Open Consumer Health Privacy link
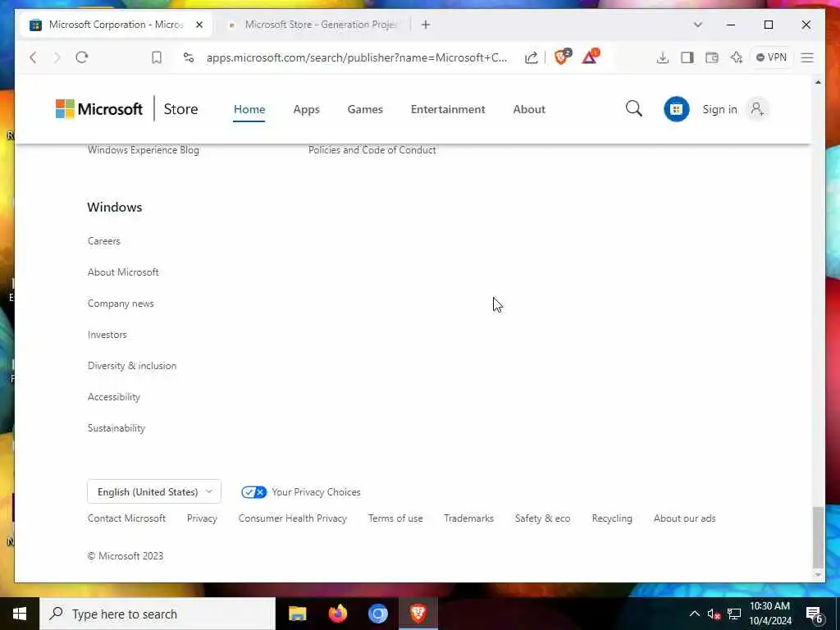The width and height of the screenshot is (840, 630). pyautogui.click(x=293, y=518)
